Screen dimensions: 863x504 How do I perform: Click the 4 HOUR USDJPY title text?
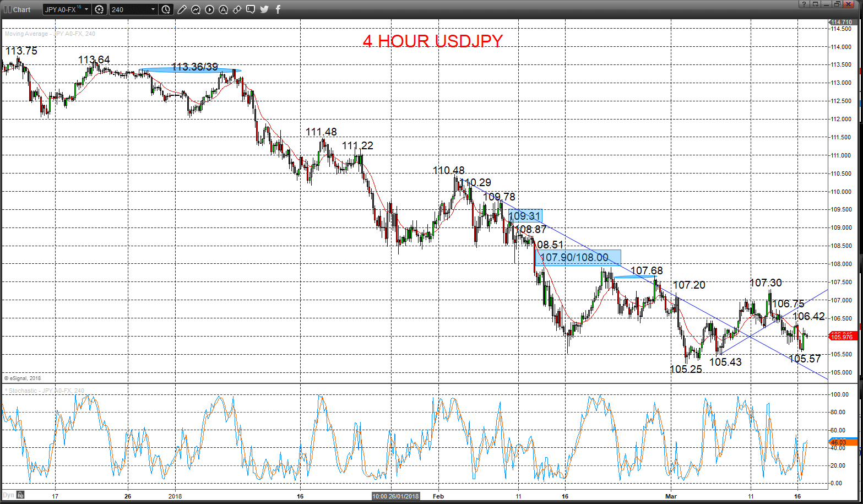tap(433, 41)
